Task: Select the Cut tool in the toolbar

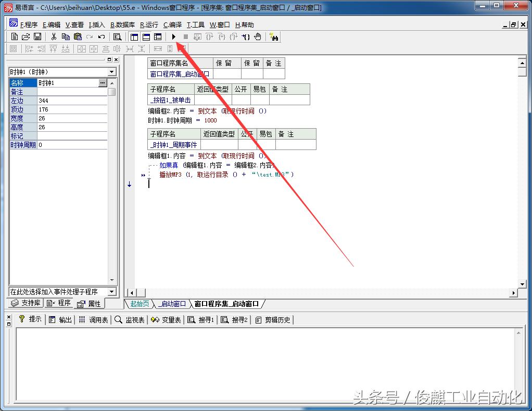Action: (53, 37)
